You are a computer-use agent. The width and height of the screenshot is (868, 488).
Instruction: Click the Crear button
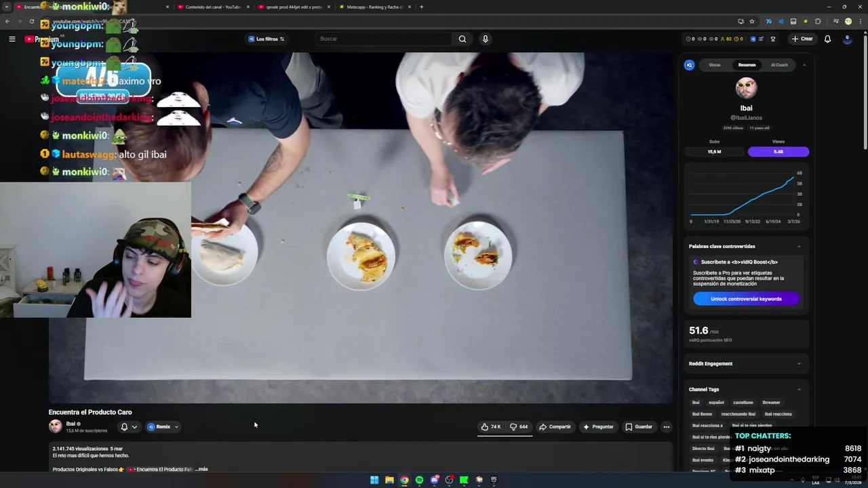[802, 39]
